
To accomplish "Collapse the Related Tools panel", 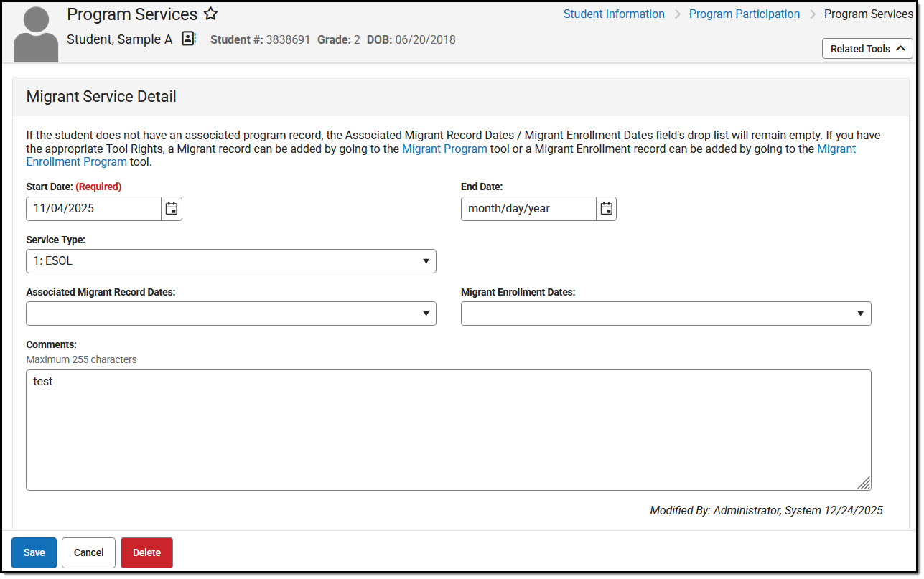I will [x=867, y=48].
